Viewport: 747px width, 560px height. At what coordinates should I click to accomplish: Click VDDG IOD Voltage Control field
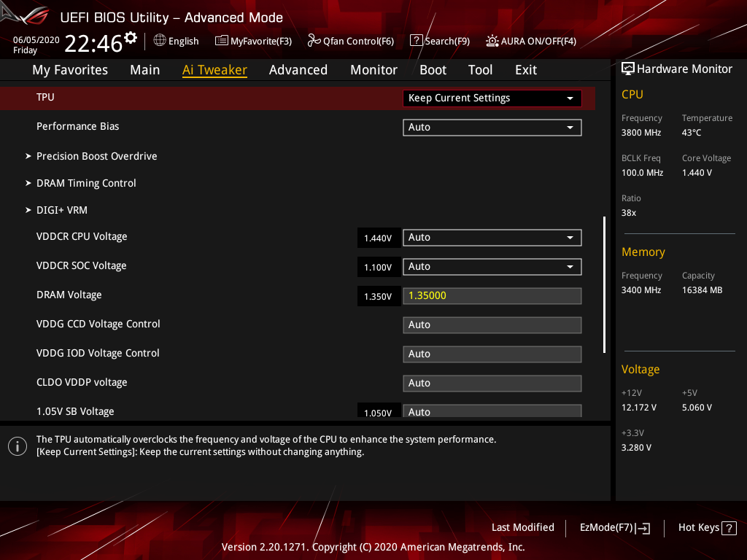pyautogui.click(x=492, y=354)
